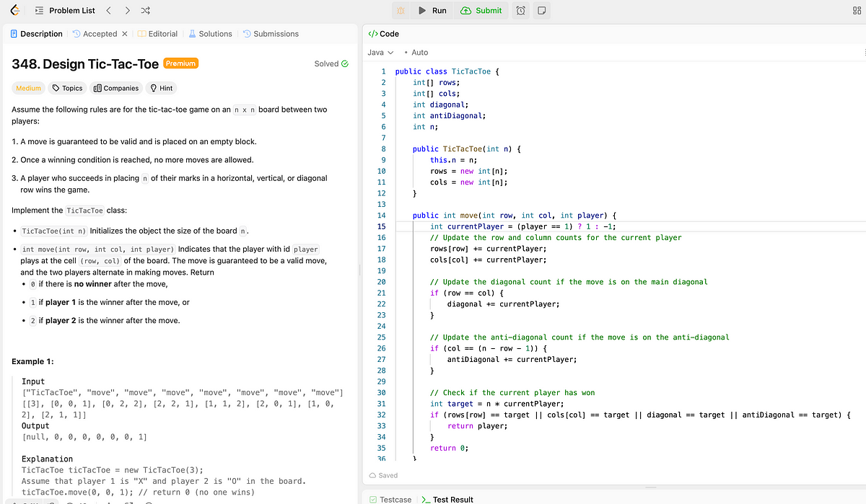Viewport: 866px width, 504px height.
Task: Click the debugger bug icon
Action: click(x=401, y=10)
